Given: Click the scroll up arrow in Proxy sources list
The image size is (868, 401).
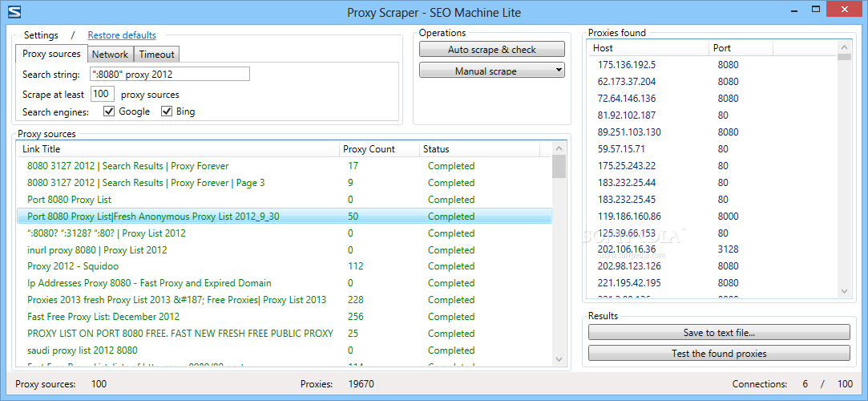Looking at the screenshot, I should click(559, 148).
